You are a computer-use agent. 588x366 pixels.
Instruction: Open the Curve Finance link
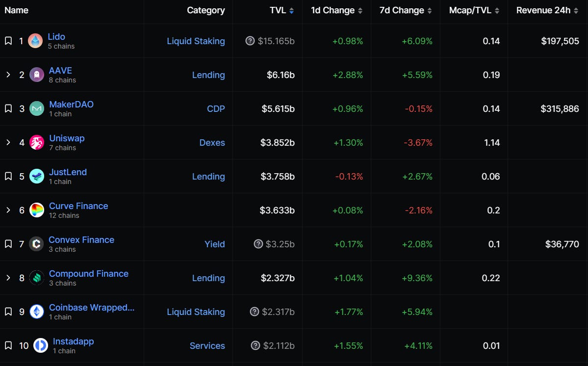point(78,206)
